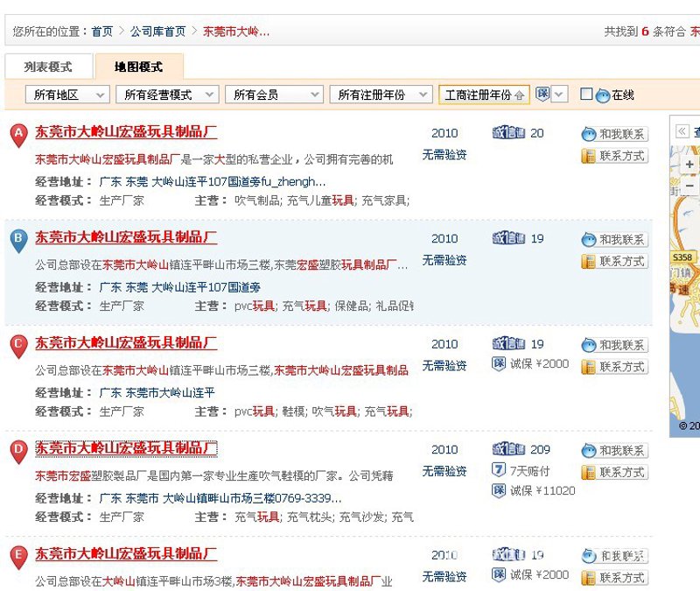Click 联系方式 for listing B
The height and width of the screenshot is (591, 700).
coord(615,261)
